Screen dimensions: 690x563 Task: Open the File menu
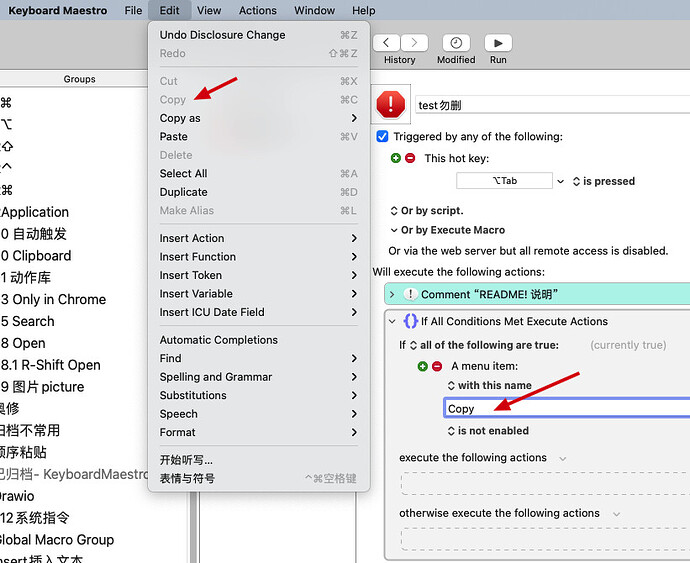click(133, 10)
